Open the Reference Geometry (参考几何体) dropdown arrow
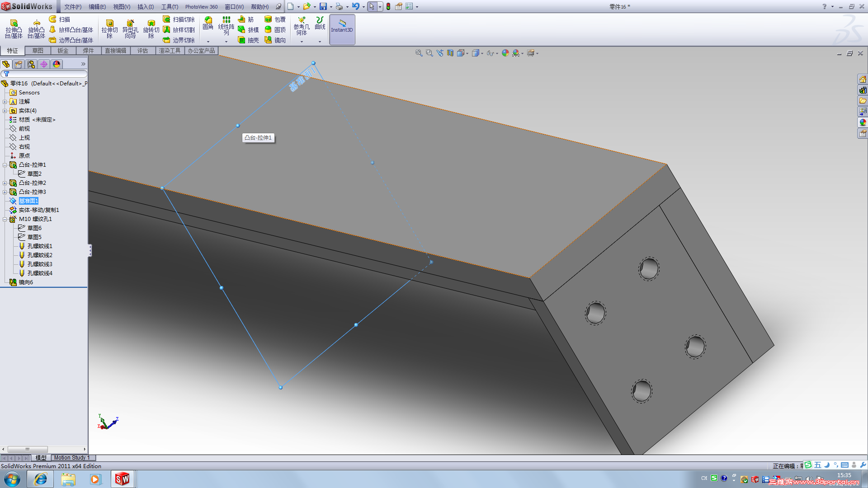The width and height of the screenshot is (868, 488). (x=302, y=42)
